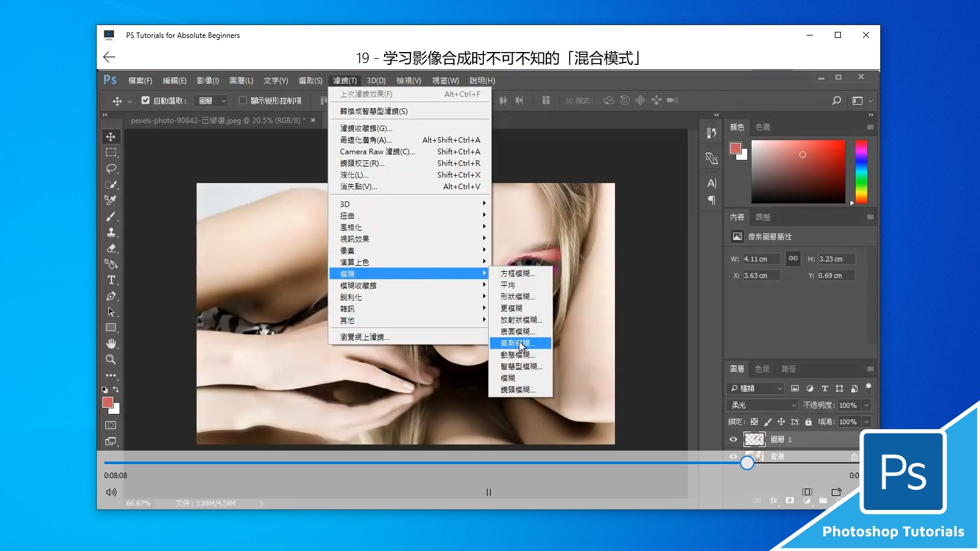
Task: Click link icon between W and H
Action: point(793,258)
